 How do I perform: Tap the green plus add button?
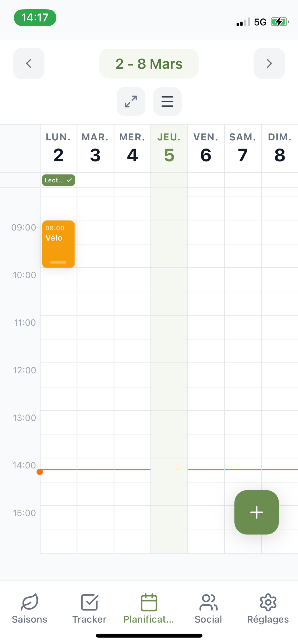(x=256, y=512)
